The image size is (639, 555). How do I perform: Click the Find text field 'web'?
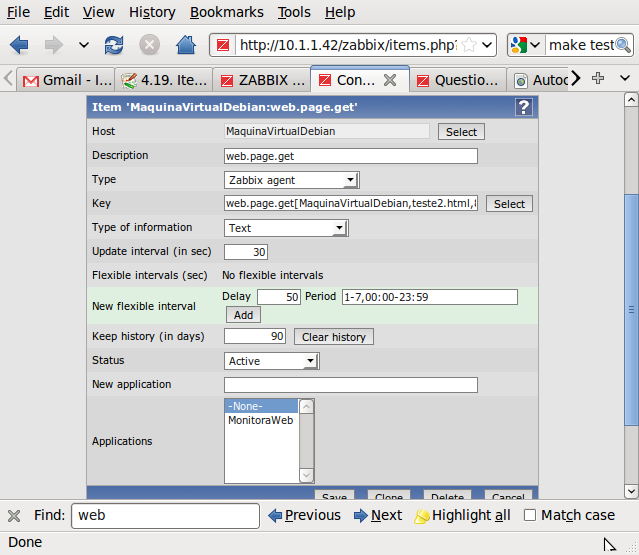coord(165,515)
